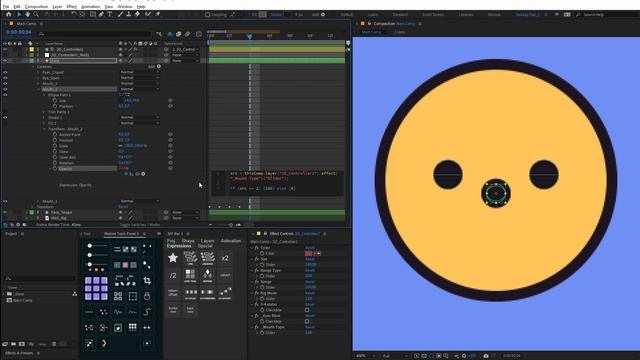Click the x2 button in MT Bar

point(225,258)
